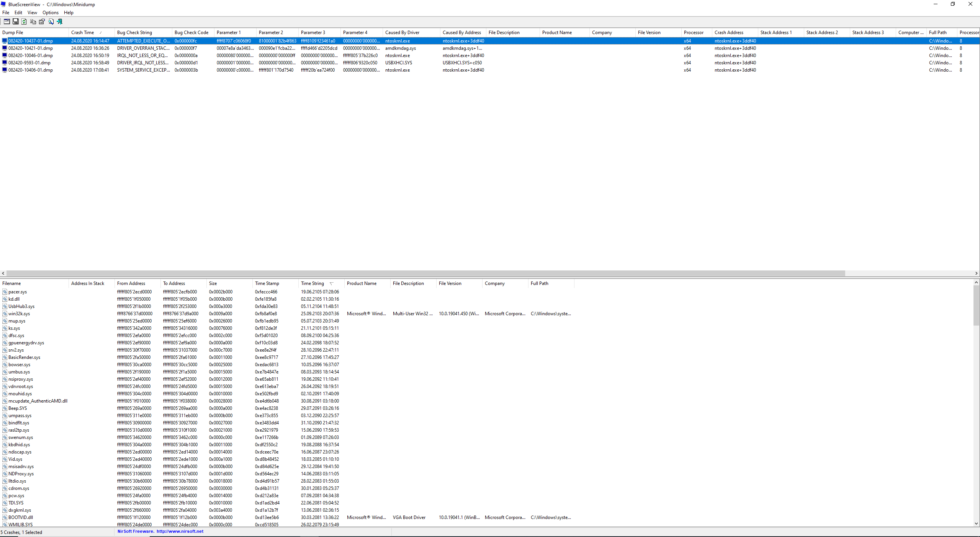The height and width of the screenshot is (537, 980).
Task: Click the icon of 082420-10046-01.dmp
Action: coord(5,55)
